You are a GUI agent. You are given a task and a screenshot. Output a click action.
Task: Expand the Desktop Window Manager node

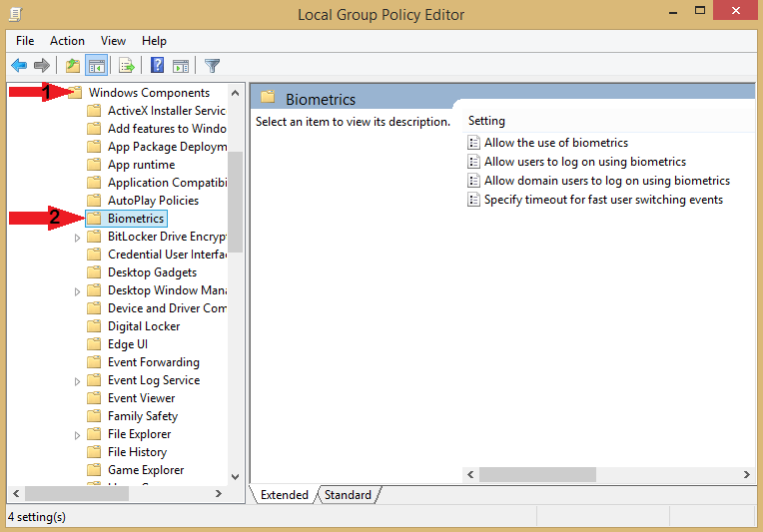78,291
